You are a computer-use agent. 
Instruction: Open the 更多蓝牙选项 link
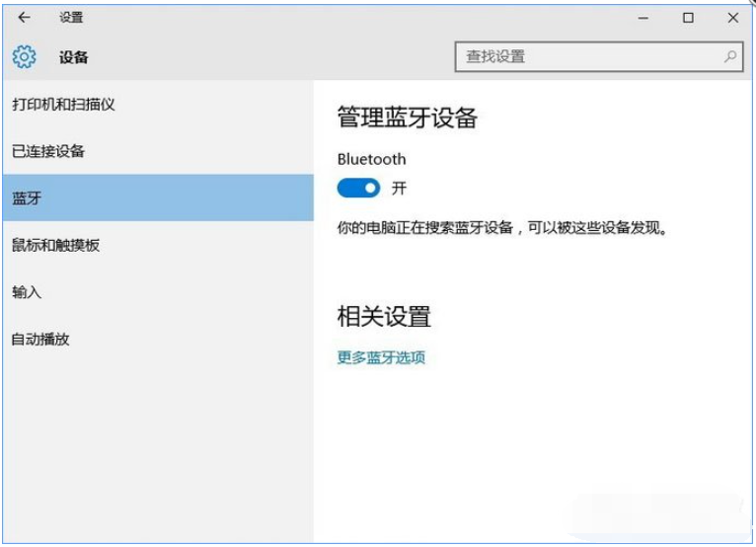click(381, 357)
